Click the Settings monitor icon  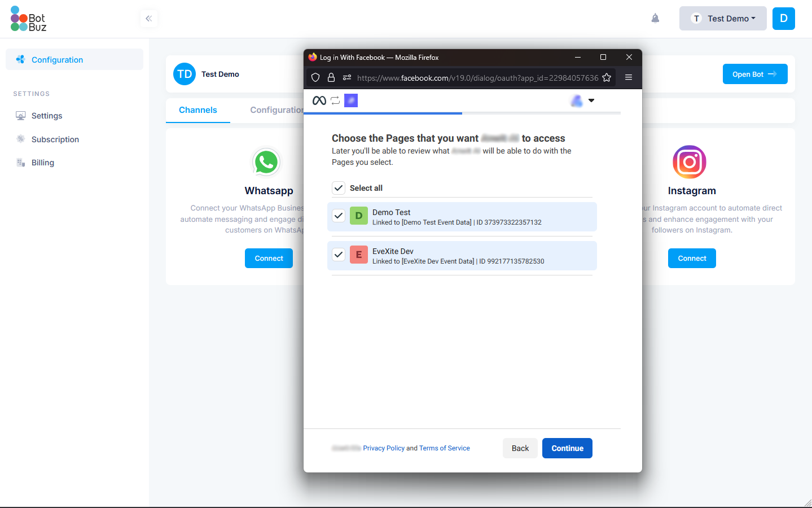21,116
